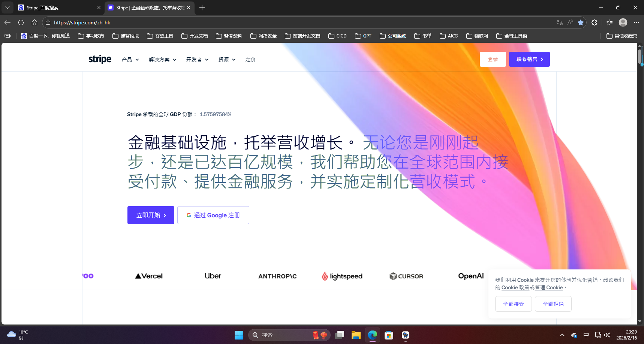The height and width of the screenshot is (344, 644).
Task: Navigate back to the previous page
Action: coord(7,22)
